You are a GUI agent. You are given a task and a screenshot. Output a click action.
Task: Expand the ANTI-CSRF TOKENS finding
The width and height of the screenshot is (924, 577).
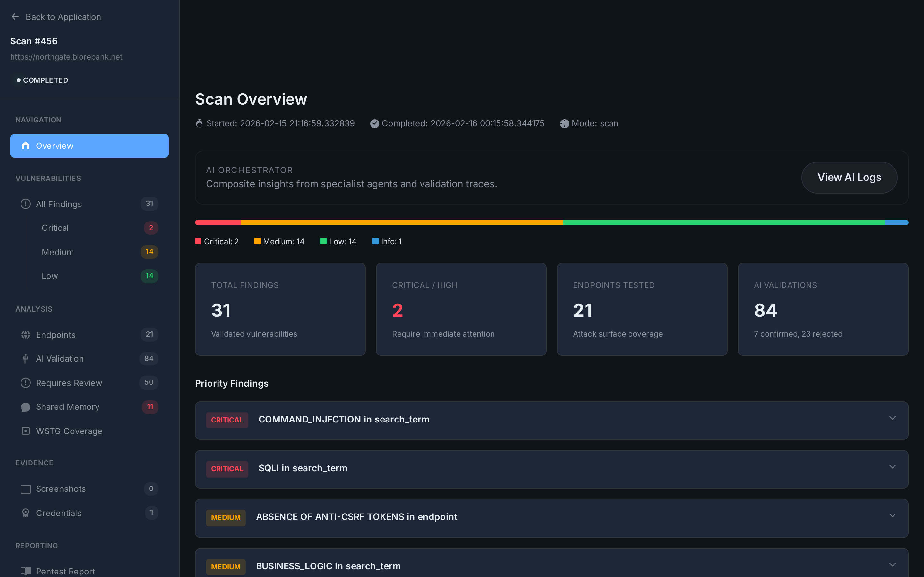(892, 515)
